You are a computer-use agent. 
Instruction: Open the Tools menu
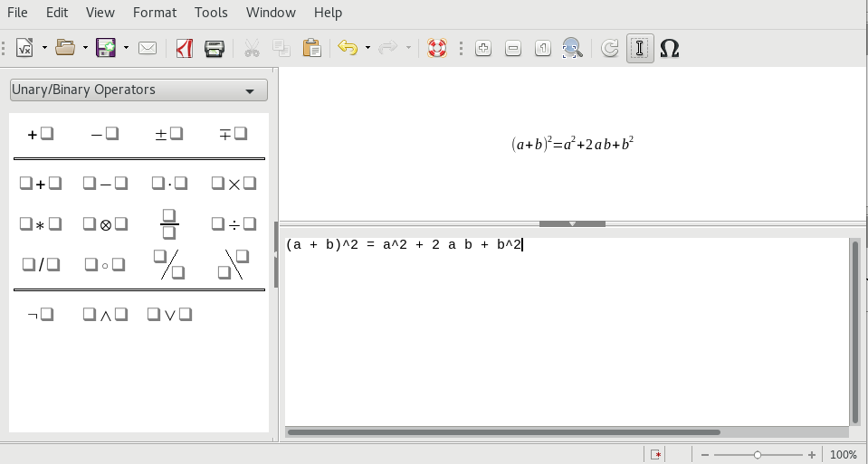click(x=211, y=13)
